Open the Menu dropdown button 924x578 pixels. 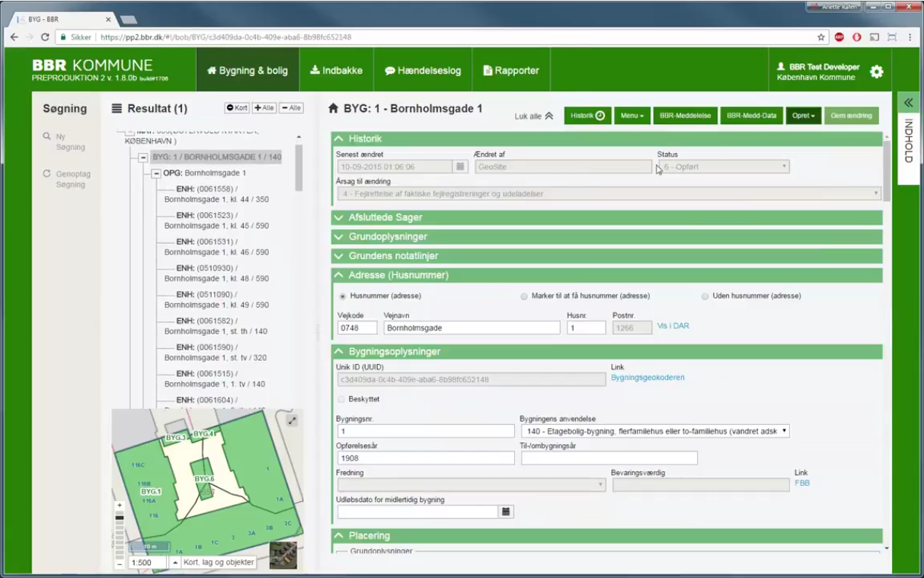point(631,116)
